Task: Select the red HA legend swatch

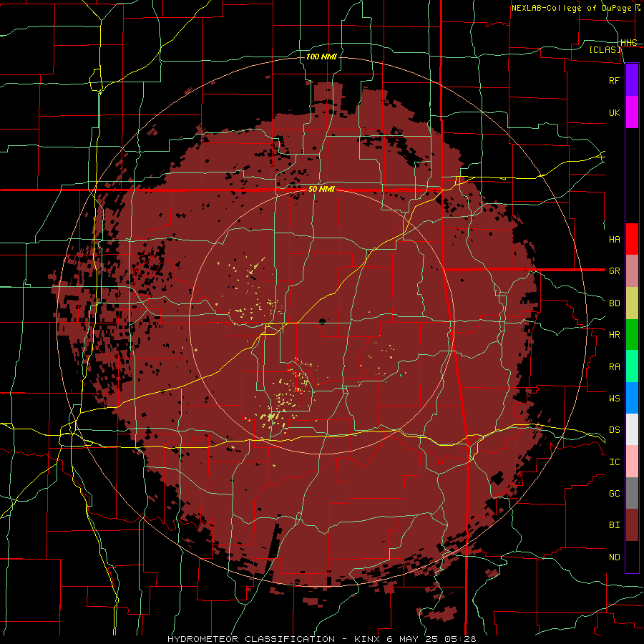Action: [x=632, y=239]
